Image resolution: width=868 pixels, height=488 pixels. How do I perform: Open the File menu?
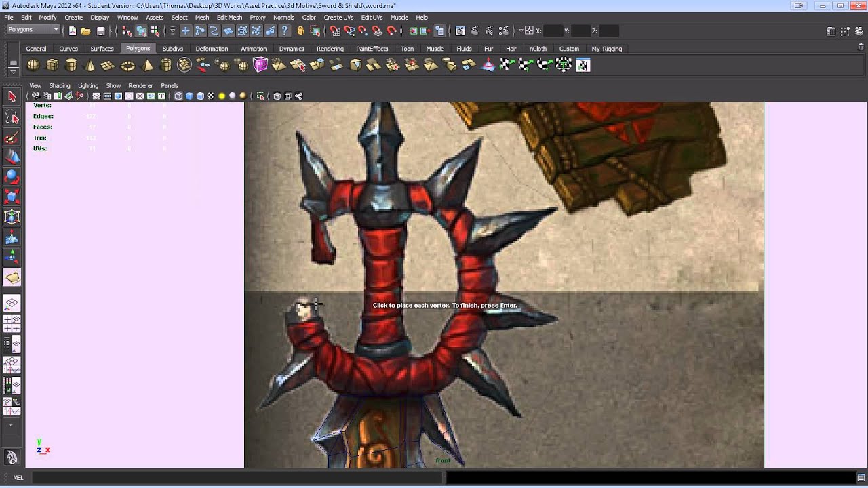click(9, 18)
